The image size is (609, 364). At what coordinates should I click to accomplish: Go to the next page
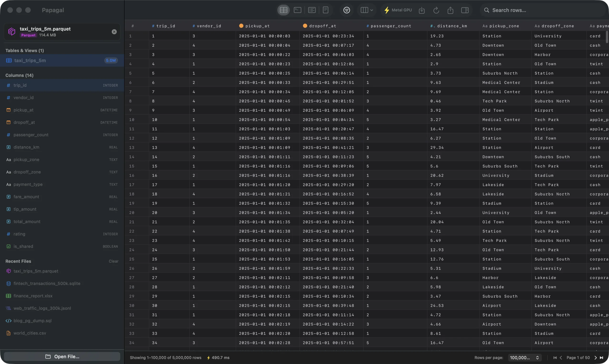(x=595, y=358)
